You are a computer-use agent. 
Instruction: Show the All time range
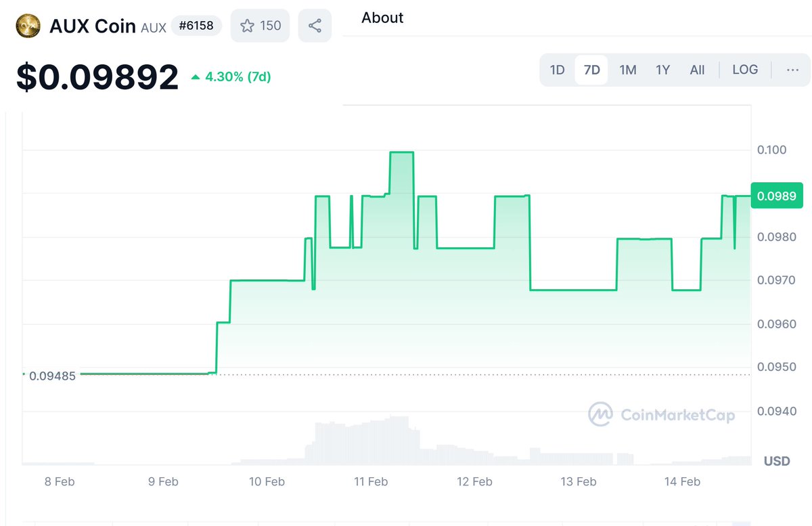tap(697, 70)
